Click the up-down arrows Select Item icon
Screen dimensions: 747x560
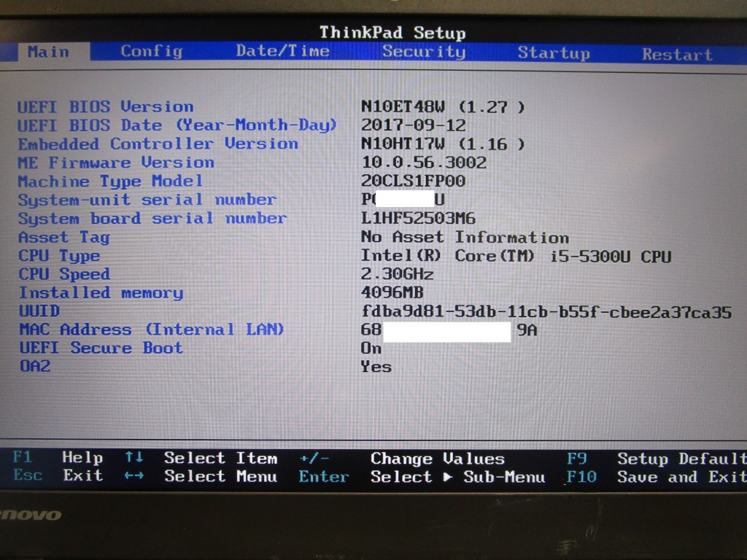(134, 458)
